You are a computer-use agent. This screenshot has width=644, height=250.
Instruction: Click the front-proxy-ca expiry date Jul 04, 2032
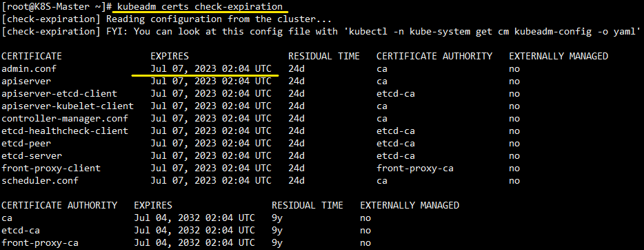coord(194,242)
